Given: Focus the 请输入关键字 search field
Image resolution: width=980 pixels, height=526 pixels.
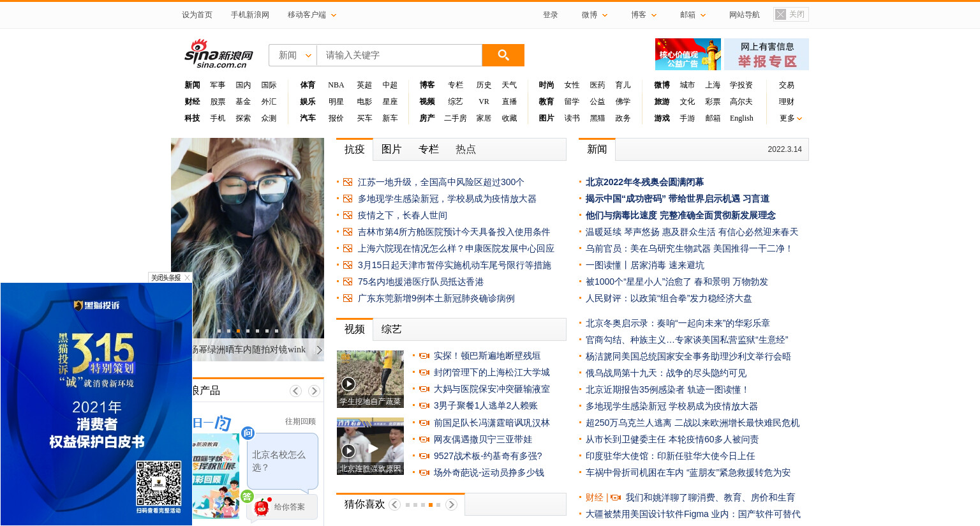Looking at the screenshot, I should [x=399, y=56].
